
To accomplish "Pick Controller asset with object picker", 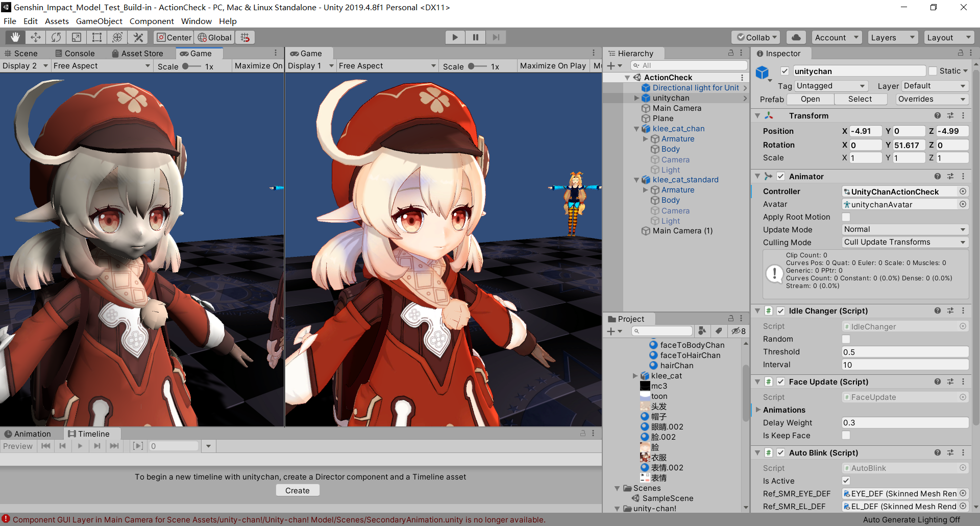I will pyautogui.click(x=963, y=192).
